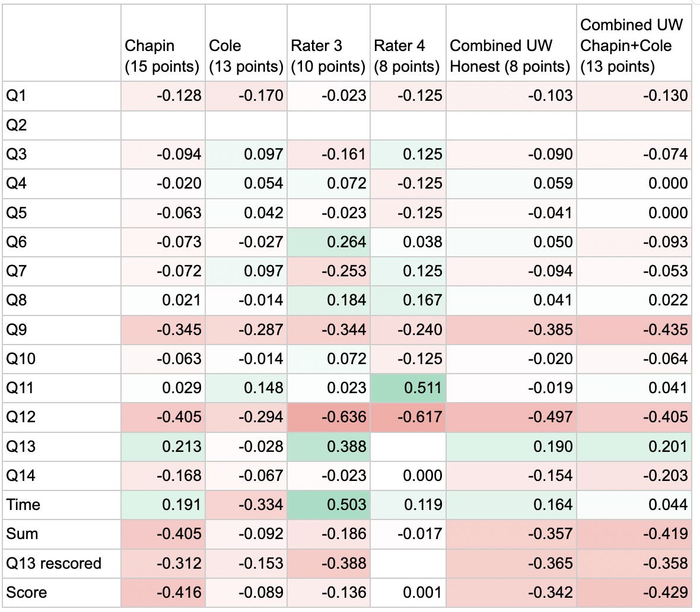Image resolution: width=700 pixels, height=612 pixels.
Task: Click the Q9 Chapin value -0.345
Action: pos(163,330)
